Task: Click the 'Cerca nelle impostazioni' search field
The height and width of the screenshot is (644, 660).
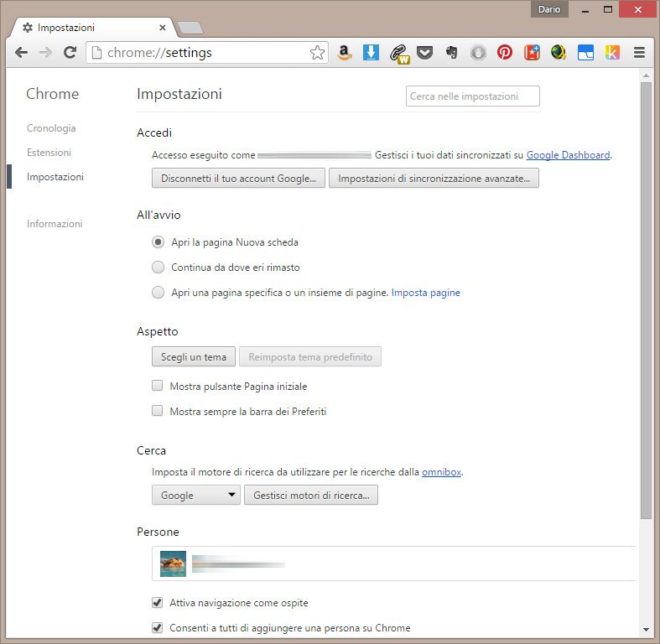Action: click(x=472, y=96)
